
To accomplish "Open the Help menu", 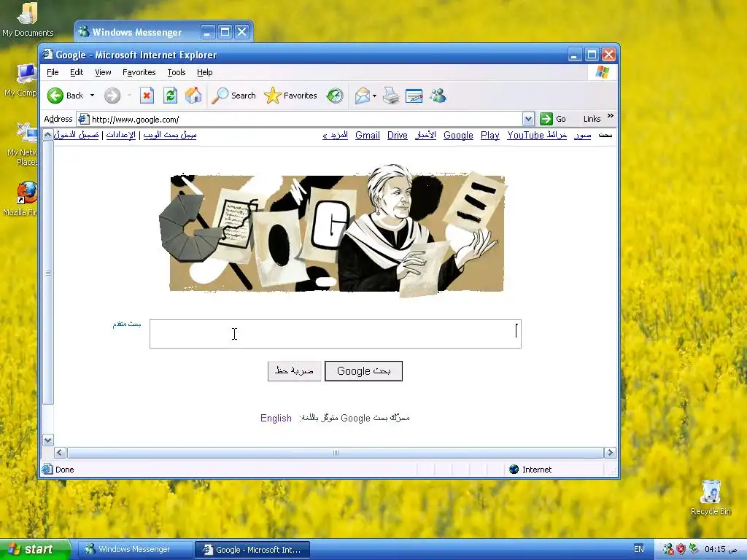I will (205, 72).
